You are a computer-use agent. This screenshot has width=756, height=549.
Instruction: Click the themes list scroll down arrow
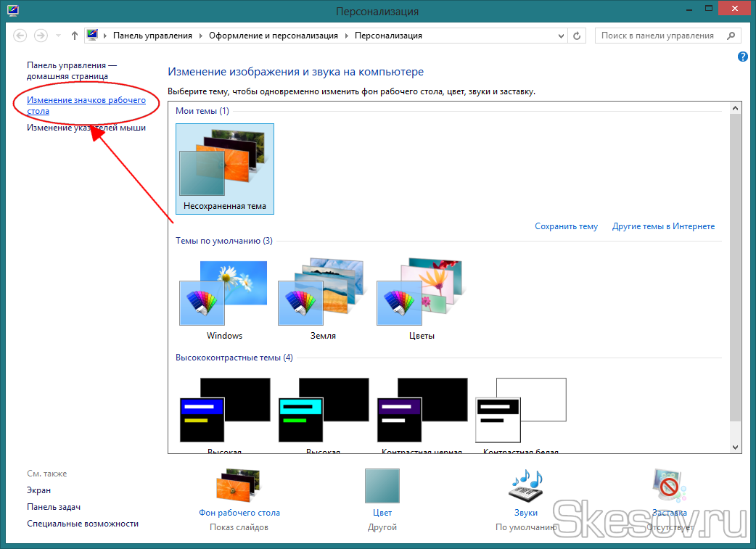(735, 447)
